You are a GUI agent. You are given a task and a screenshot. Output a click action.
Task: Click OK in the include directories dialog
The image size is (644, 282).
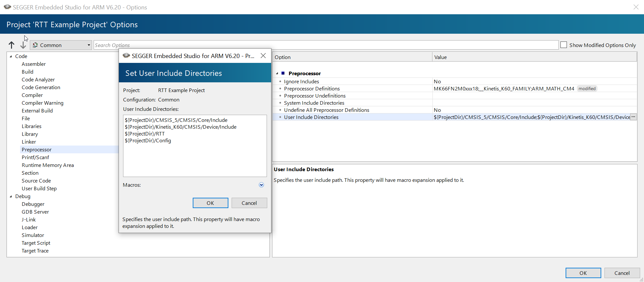(x=210, y=203)
